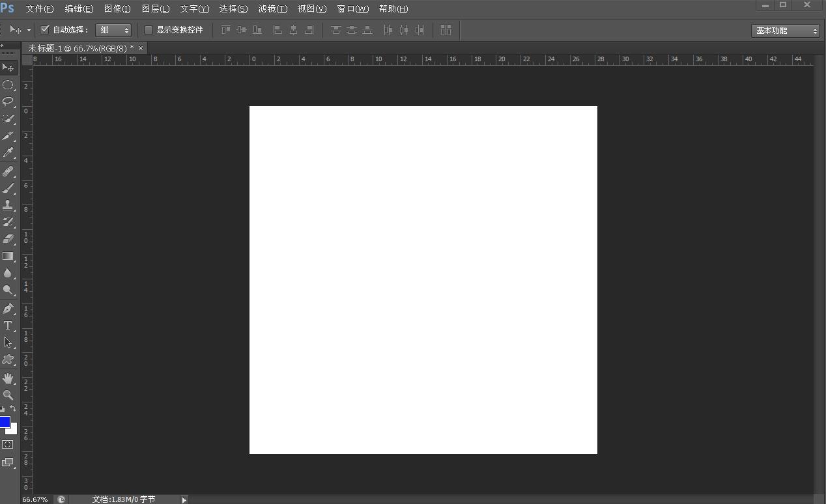Select the Lasso tool
826x504 pixels.
pyautogui.click(x=8, y=102)
